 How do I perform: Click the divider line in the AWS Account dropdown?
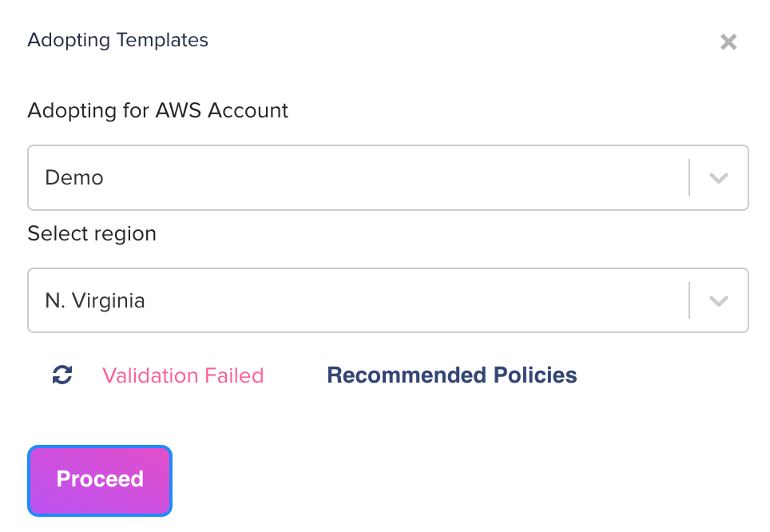[x=689, y=177]
